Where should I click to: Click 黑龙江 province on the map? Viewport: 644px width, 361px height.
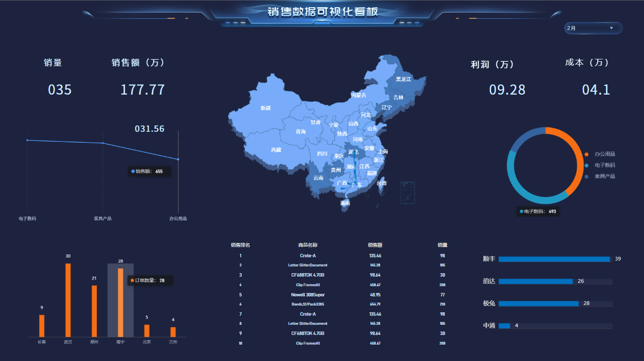click(x=403, y=79)
